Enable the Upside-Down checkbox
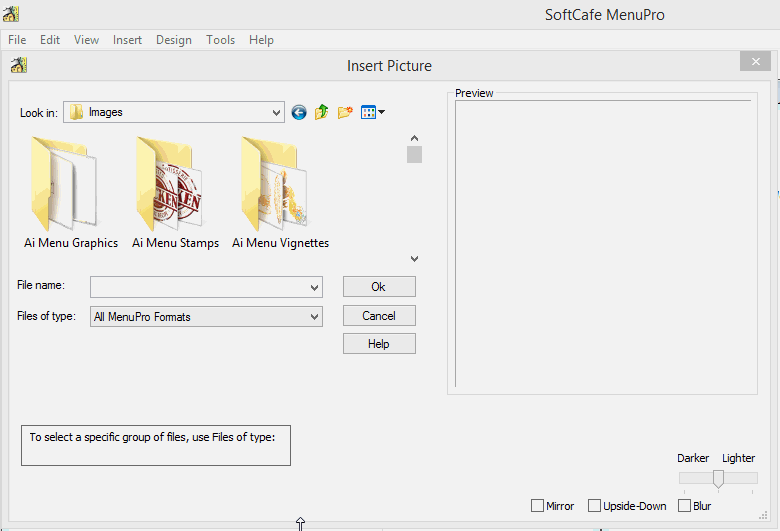780x531 pixels. (x=594, y=506)
